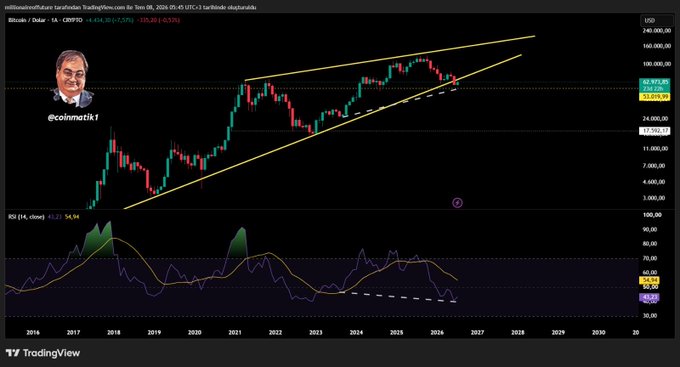680x367 pixels.
Task: Click the 2020 label on the time axis
Action: pyautogui.click(x=194, y=332)
